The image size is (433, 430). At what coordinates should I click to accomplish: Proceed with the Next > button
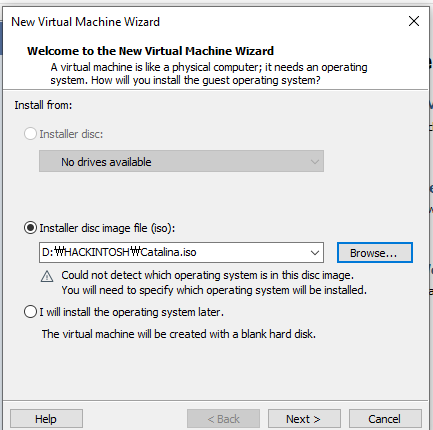[304, 419]
